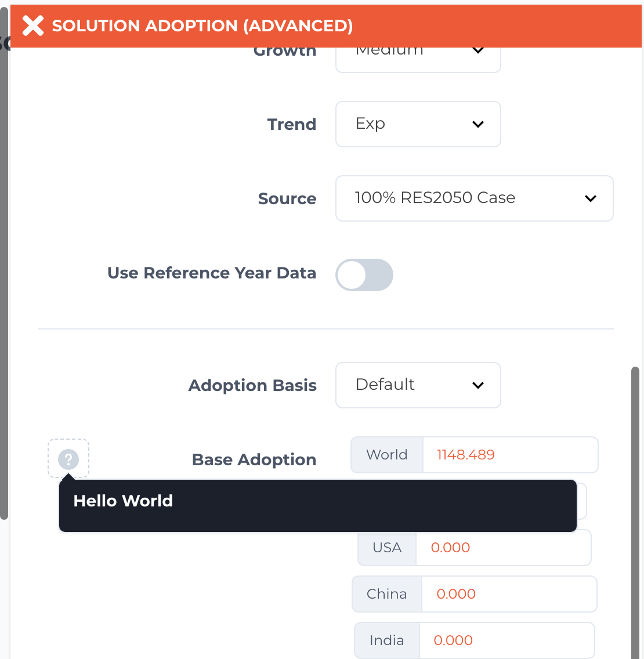644x659 pixels.
Task: Click the China base adoption value field
Action: tap(509, 594)
